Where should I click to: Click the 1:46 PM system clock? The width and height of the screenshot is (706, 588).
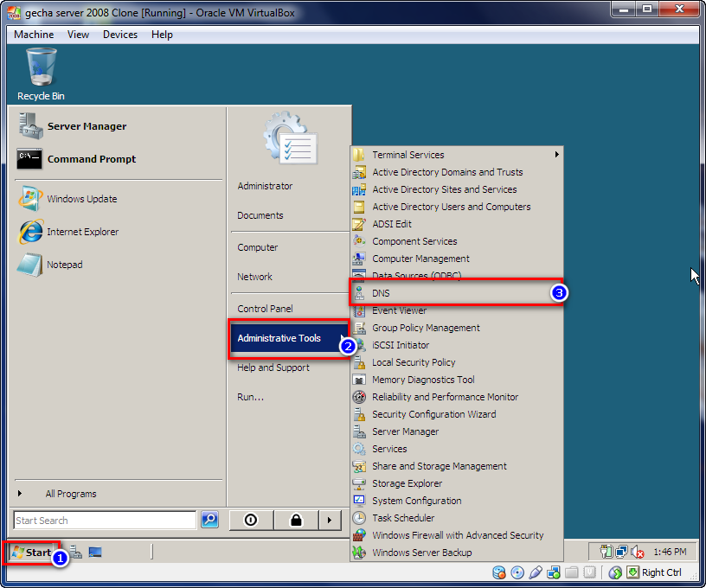click(670, 552)
